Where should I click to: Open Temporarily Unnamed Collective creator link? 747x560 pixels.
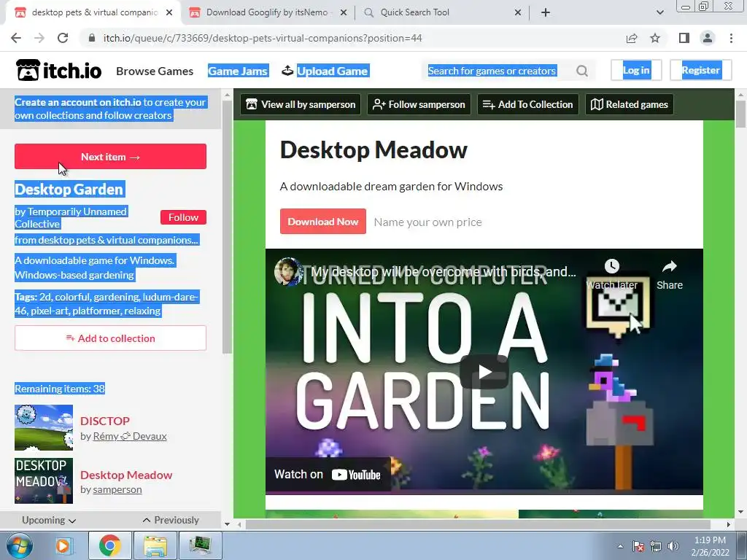pos(71,217)
